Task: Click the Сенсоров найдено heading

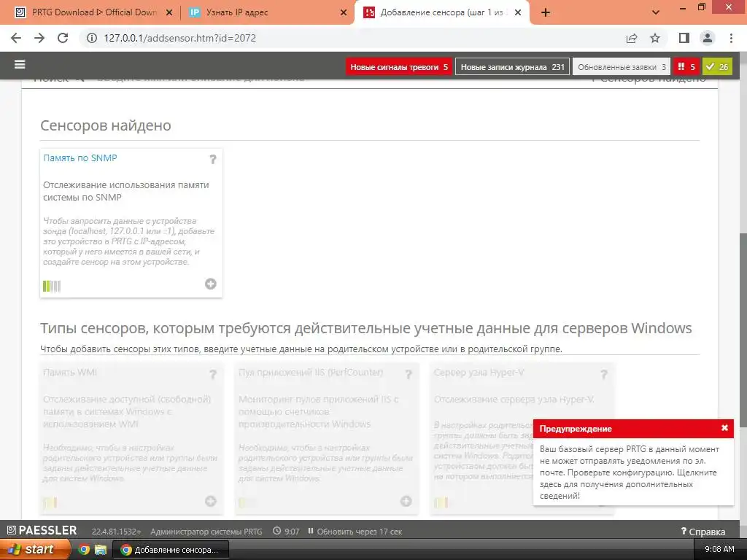Action: (x=105, y=125)
